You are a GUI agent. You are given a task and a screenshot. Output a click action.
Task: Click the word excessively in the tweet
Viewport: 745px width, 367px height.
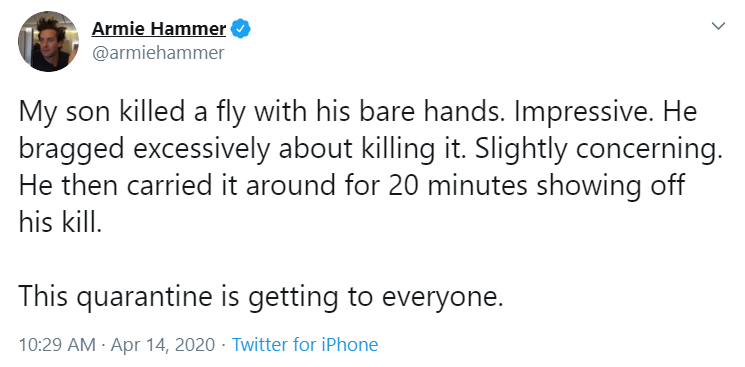point(202,150)
